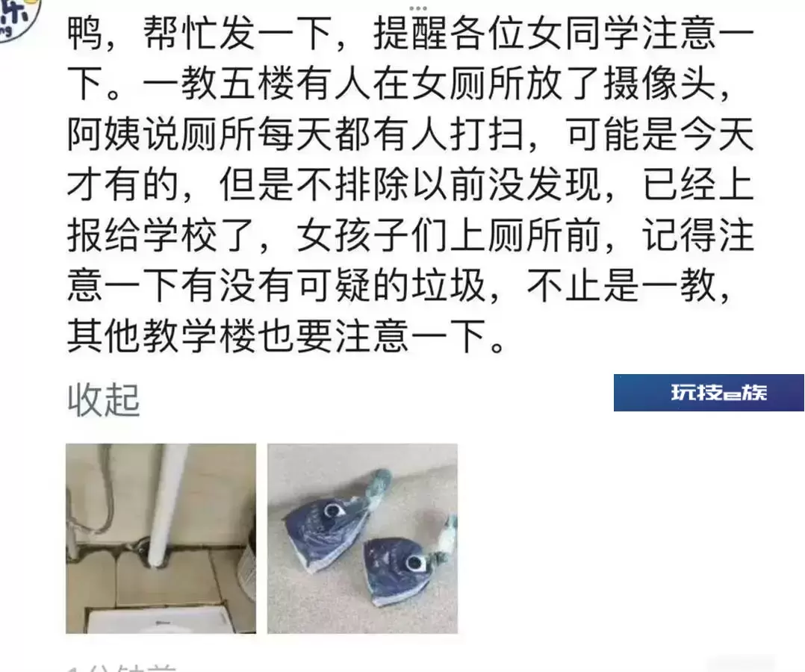The image size is (805, 672).
Task: Tap the line '才有的，但是不排除以前没发现'
Action: click(334, 185)
